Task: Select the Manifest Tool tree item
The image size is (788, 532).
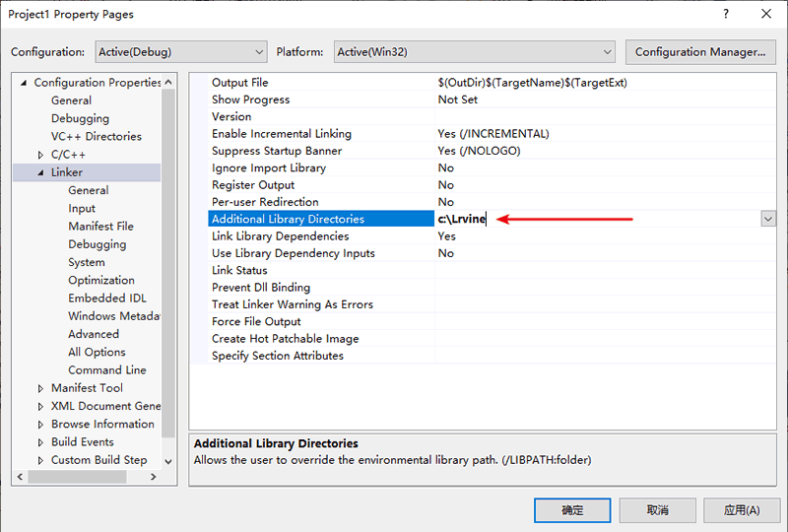Action: click(x=87, y=388)
